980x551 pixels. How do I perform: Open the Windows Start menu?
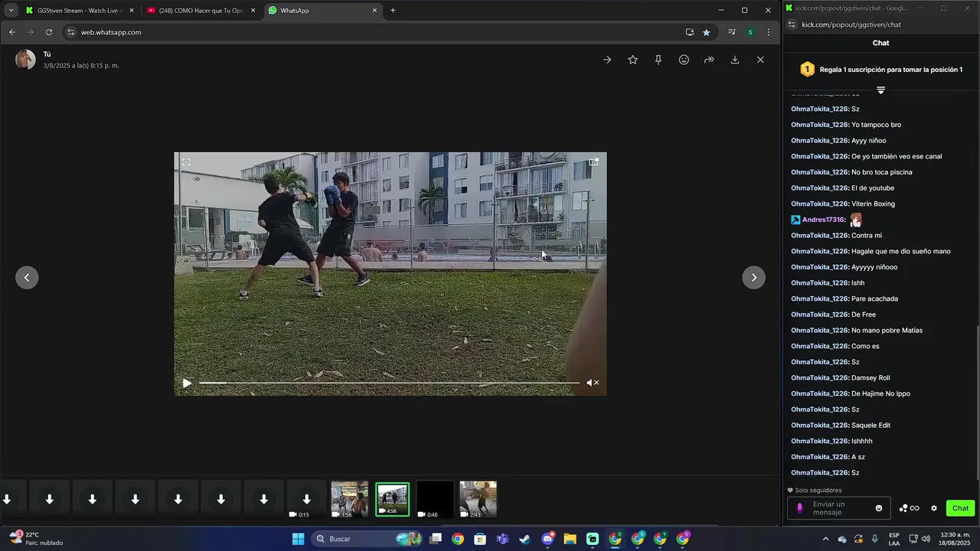298,539
